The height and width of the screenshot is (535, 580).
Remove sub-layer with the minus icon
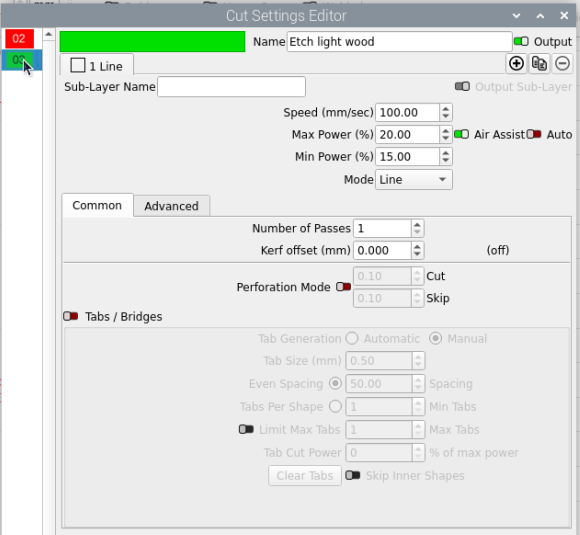562,64
